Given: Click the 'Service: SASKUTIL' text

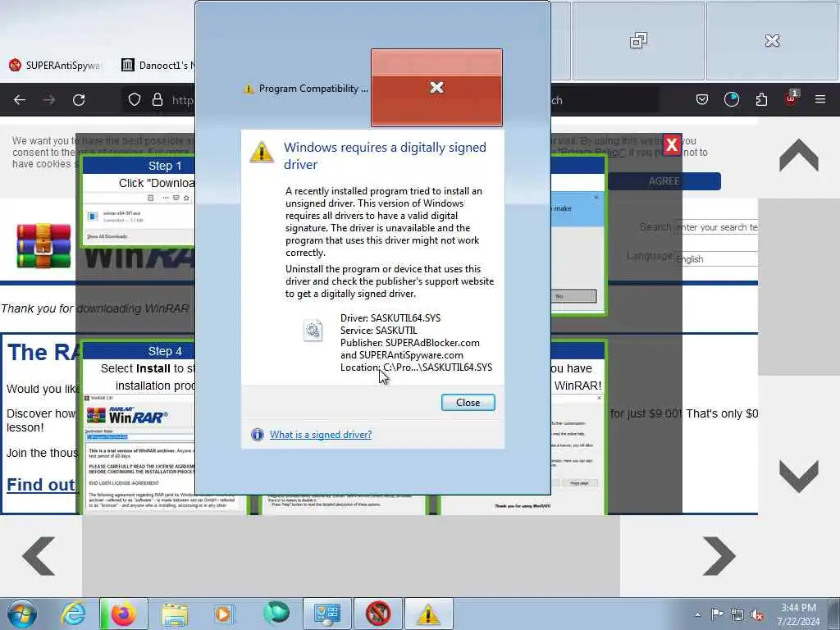Looking at the screenshot, I should [x=378, y=330].
